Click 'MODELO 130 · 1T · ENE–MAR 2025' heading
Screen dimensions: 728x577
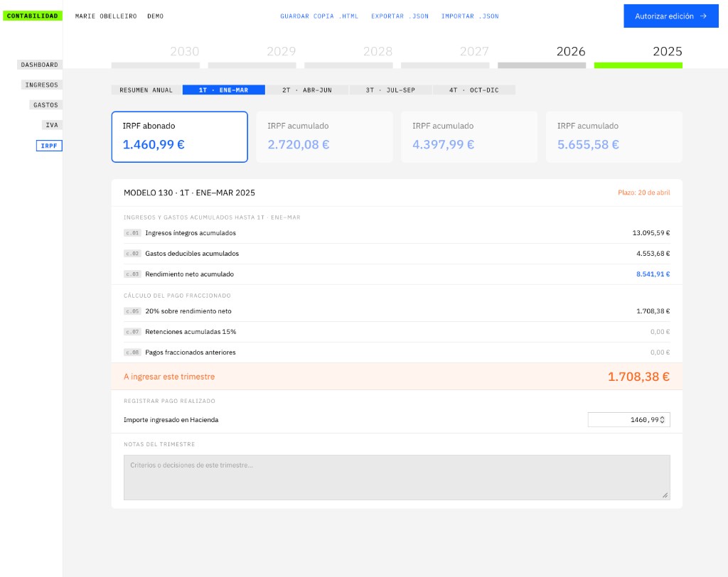(x=189, y=193)
